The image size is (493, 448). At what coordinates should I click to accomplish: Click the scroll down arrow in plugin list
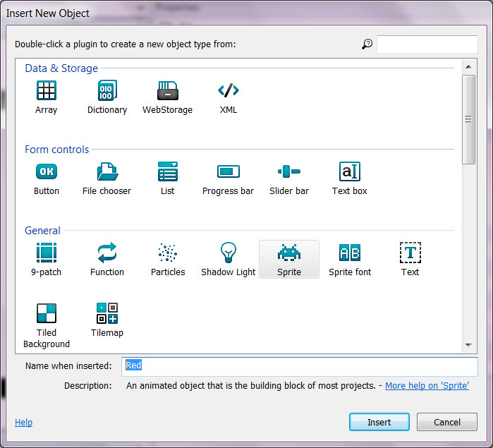(x=468, y=345)
